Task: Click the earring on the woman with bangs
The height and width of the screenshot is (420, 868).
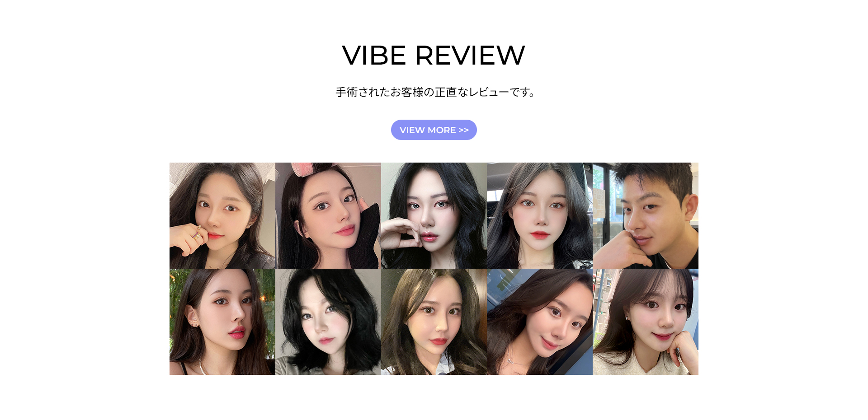Action: point(627,318)
